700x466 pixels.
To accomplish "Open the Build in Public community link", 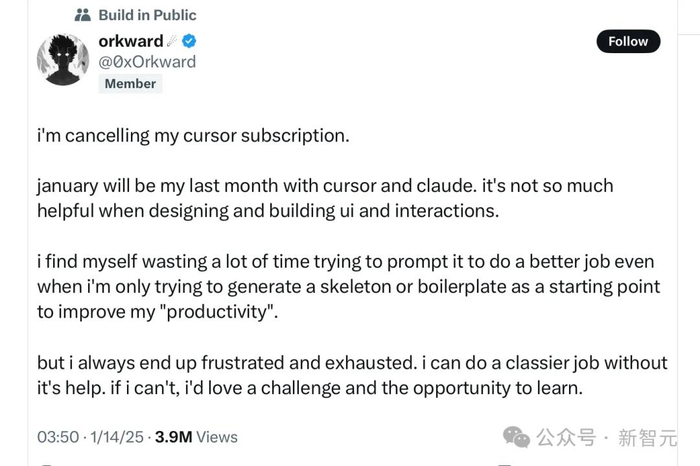I will pyautogui.click(x=147, y=15).
